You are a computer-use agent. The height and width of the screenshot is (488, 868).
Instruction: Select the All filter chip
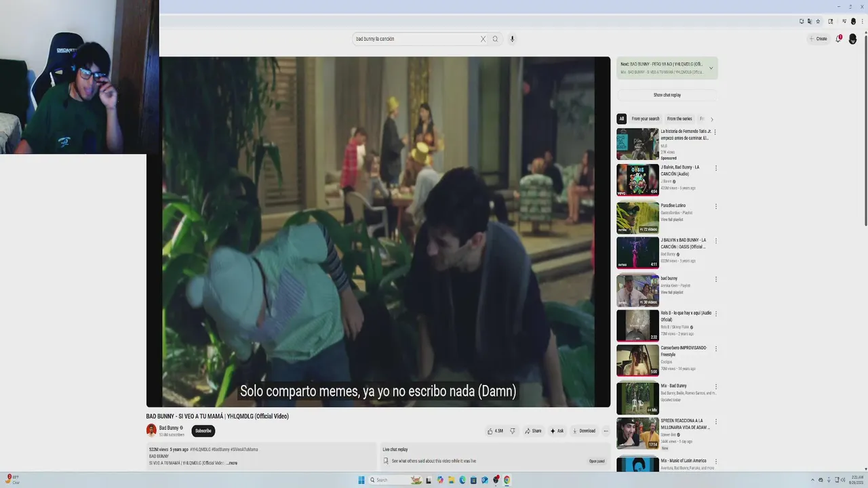pos(621,119)
